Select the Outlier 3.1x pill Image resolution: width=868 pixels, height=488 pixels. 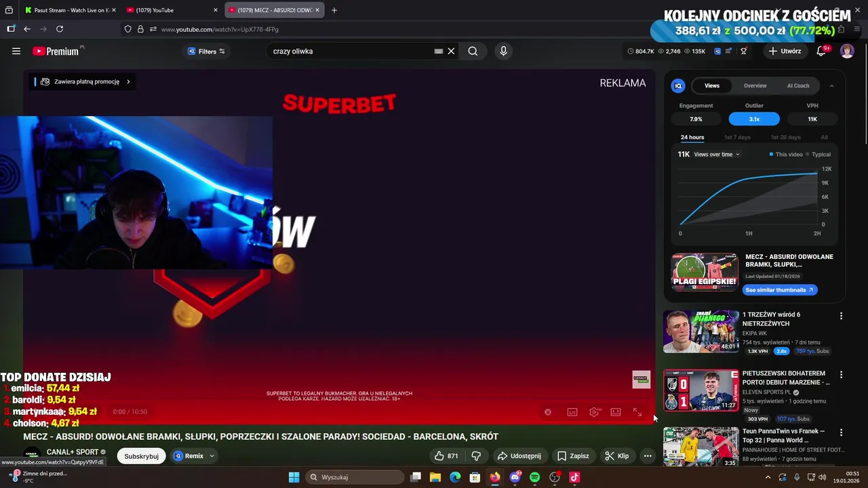tap(754, 119)
